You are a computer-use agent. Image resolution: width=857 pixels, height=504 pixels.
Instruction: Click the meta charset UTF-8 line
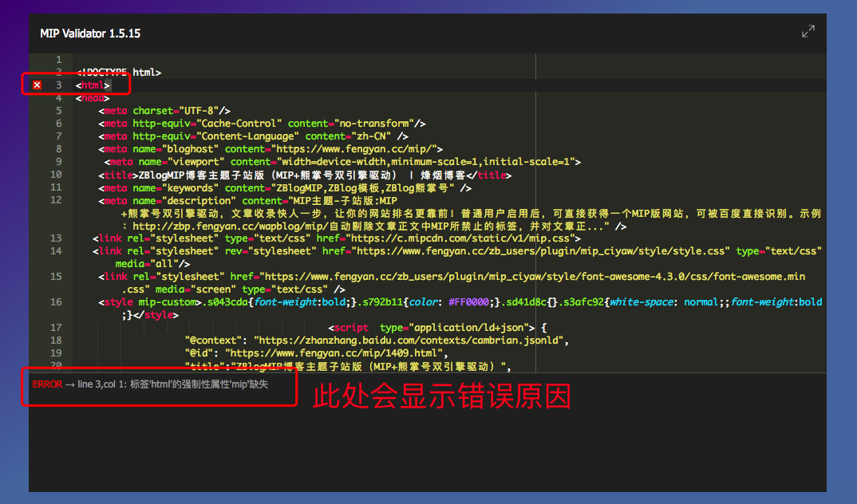[164, 111]
